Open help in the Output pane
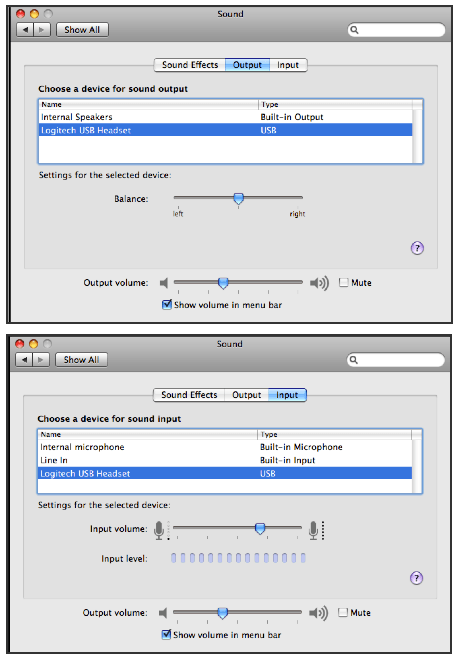 tap(417, 248)
